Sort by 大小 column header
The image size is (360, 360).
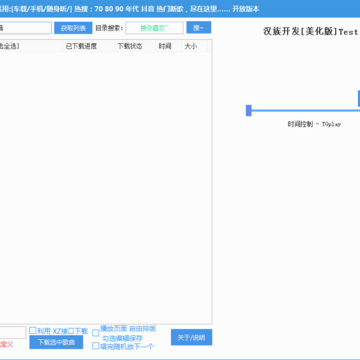[x=195, y=46]
